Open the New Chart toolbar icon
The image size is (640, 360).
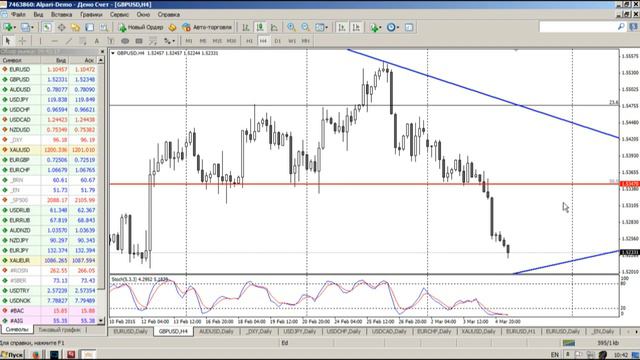(x=8, y=27)
